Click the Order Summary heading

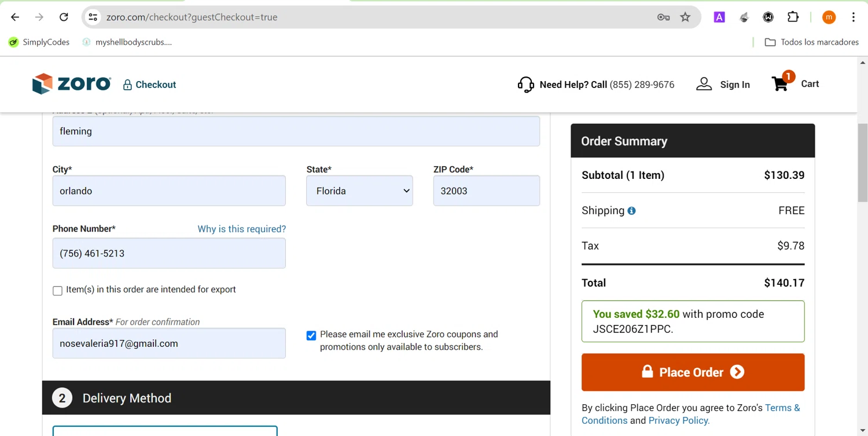[624, 141]
